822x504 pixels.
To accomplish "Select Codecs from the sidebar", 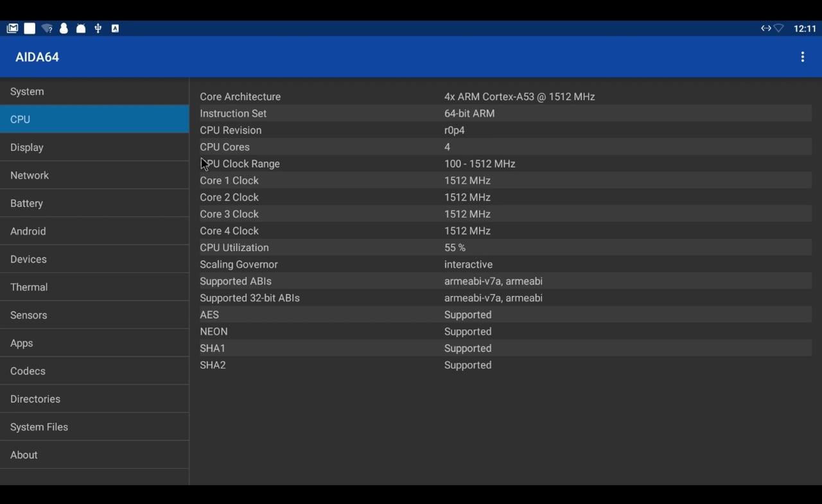I will point(94,371).
